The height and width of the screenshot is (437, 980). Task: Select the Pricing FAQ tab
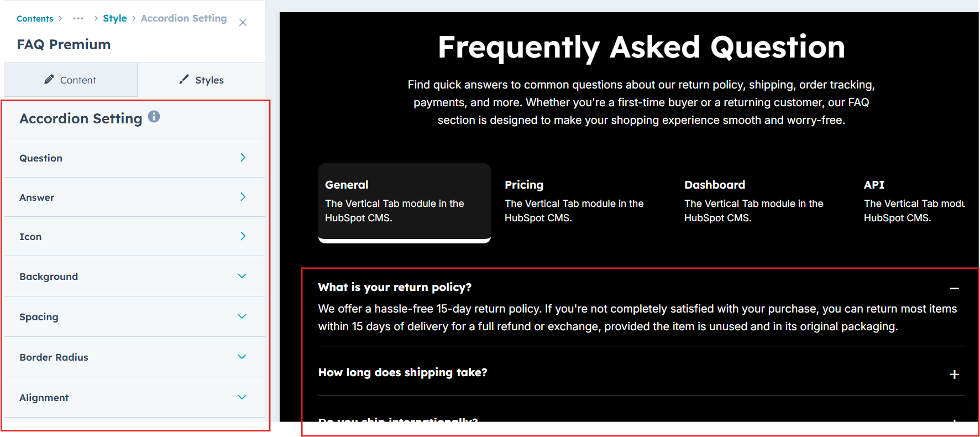click(x=575, y=200)
